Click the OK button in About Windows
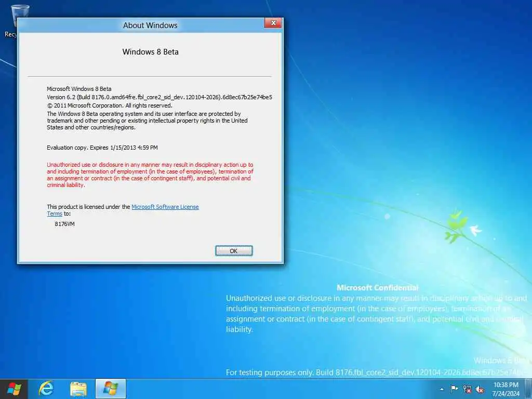Viewport: 532px width, 399px height. coord(234,251)
